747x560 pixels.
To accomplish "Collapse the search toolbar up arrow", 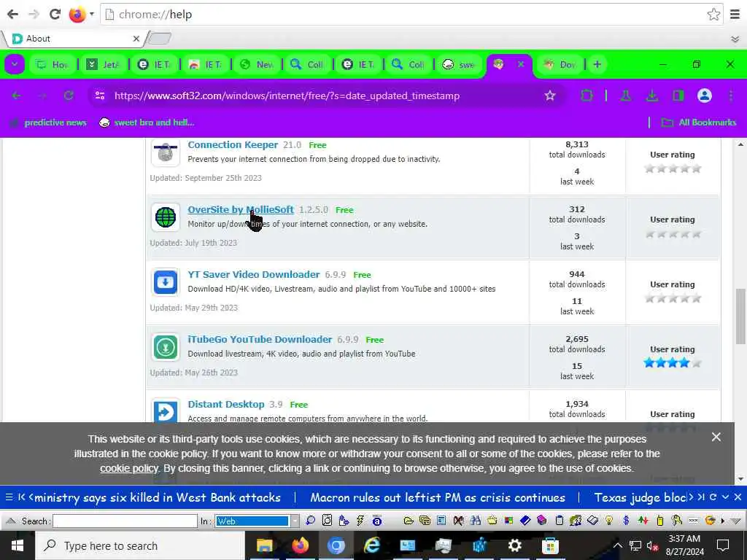I will coord(10,521).
